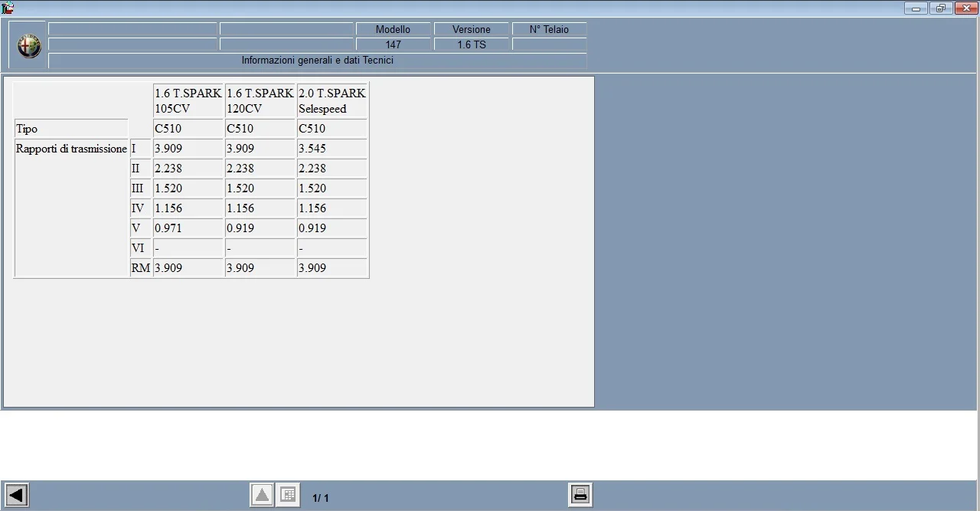Click the back arrow navigation icon

[x=17, y=495]
